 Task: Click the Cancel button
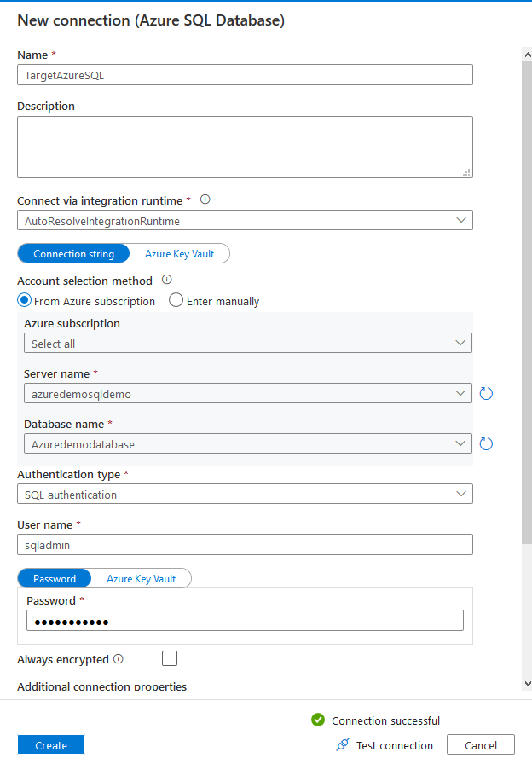[480, 744]
